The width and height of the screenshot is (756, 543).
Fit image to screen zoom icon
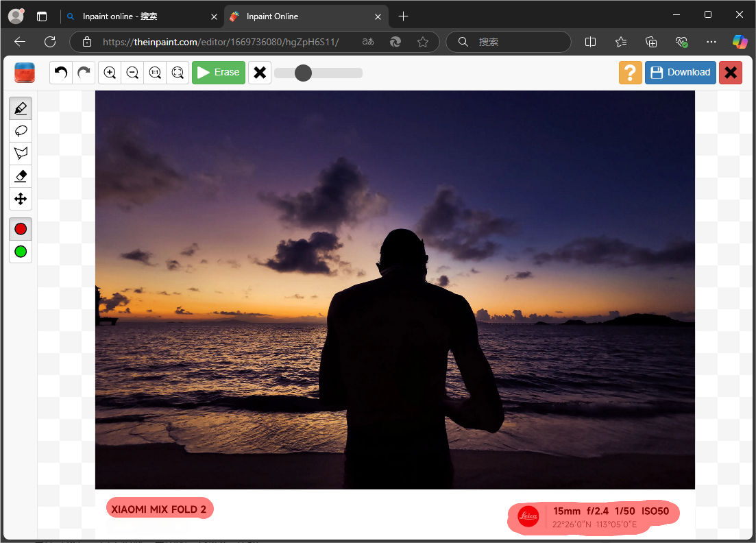178,72
